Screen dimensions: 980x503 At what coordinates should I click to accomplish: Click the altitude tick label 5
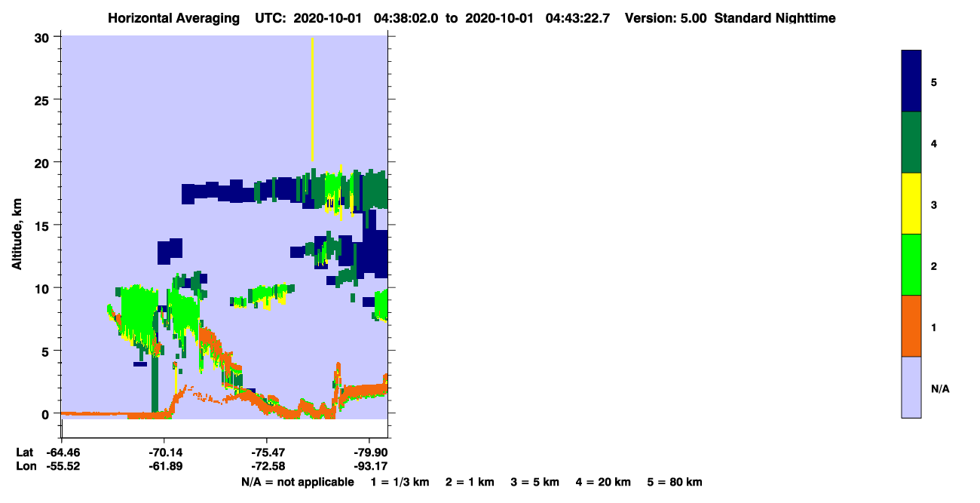click(47, 351)
